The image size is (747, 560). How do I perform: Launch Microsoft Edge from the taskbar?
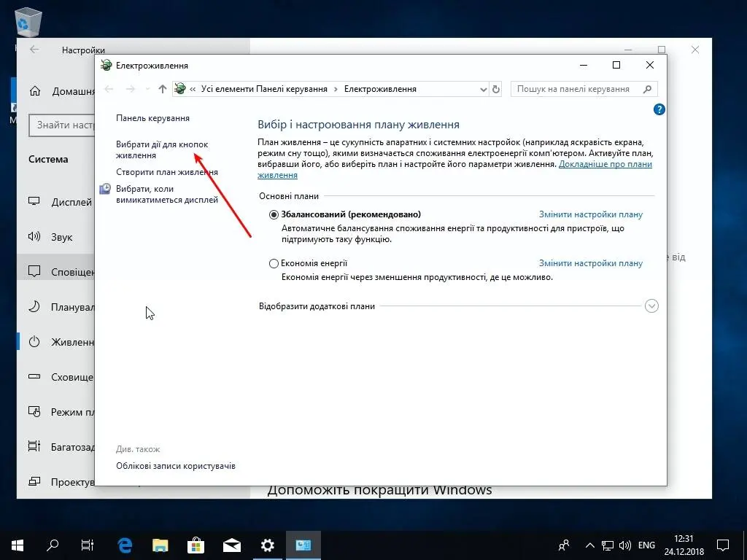pyautogui.click(x=125, y=545)
